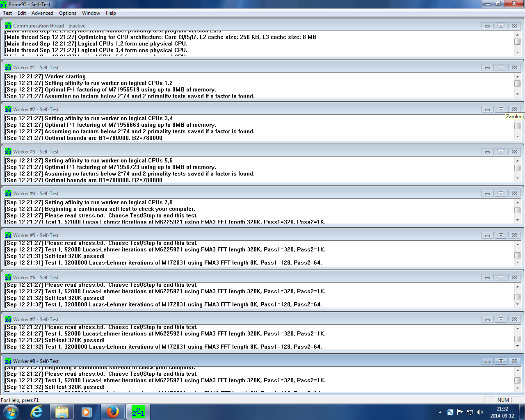Click the "Worker #7 - Self-Test" title bar
525x420 pixels.
coord(262,319)
